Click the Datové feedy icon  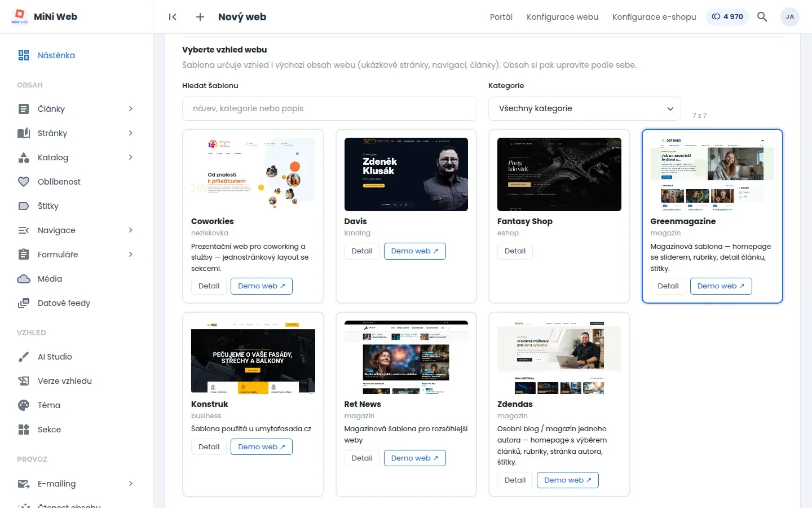coord(24,303)
